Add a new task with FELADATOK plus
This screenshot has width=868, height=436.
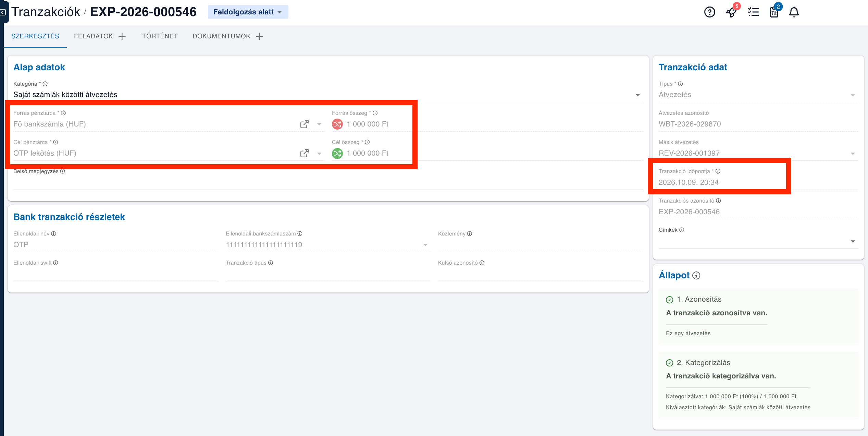coord(122,36)
